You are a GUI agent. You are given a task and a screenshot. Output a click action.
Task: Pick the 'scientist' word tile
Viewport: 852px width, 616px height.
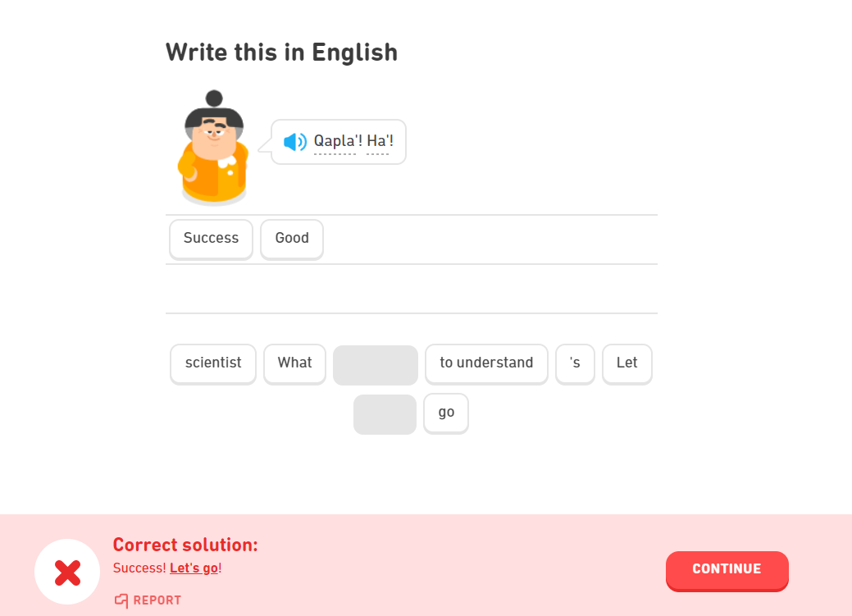pos(213,363)
